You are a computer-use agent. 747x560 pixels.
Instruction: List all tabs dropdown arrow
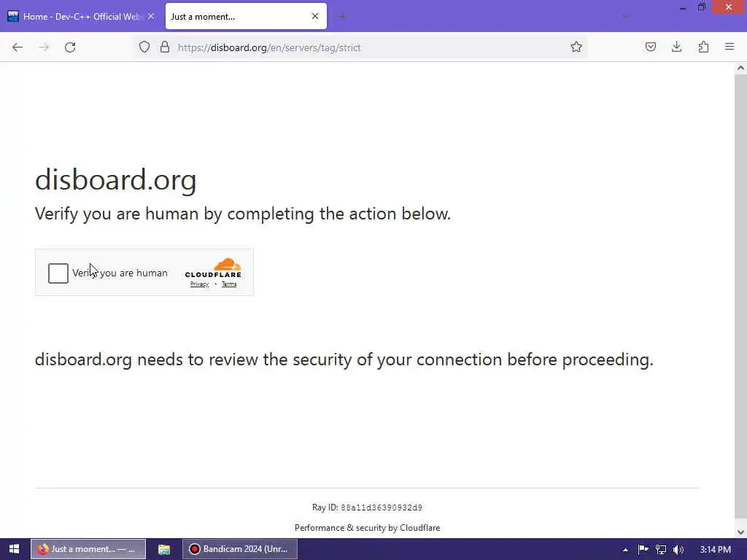click(625, 17)
